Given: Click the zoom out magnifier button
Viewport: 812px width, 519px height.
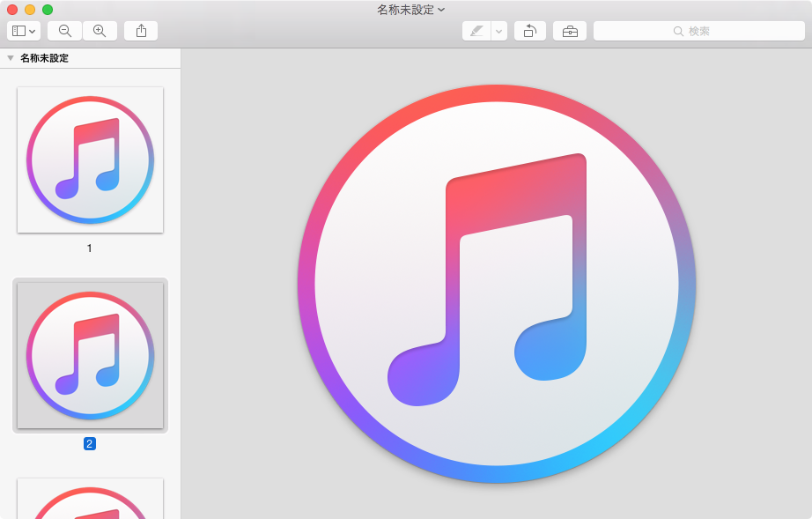Looking at the screenshot, I should (65, 31).
